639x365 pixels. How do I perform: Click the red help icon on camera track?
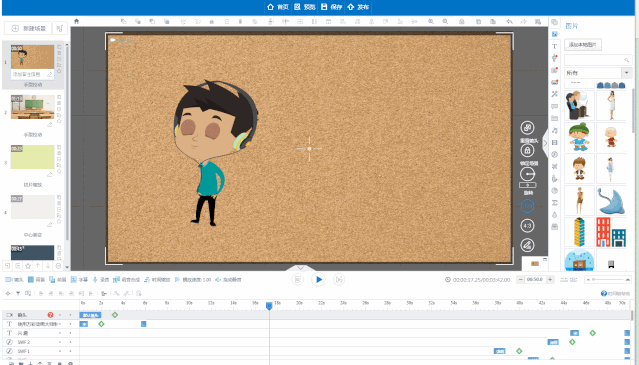pyautogui.click(x=51, y=315)
